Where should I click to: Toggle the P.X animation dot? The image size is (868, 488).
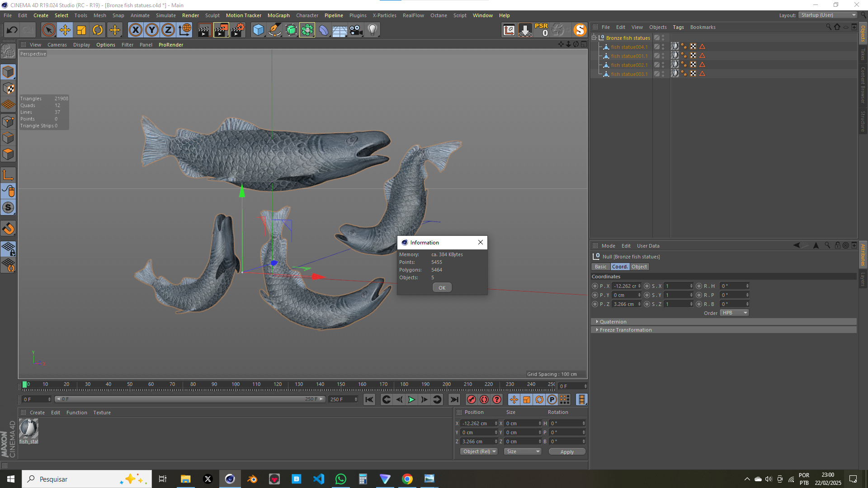[x=595, y=286]
